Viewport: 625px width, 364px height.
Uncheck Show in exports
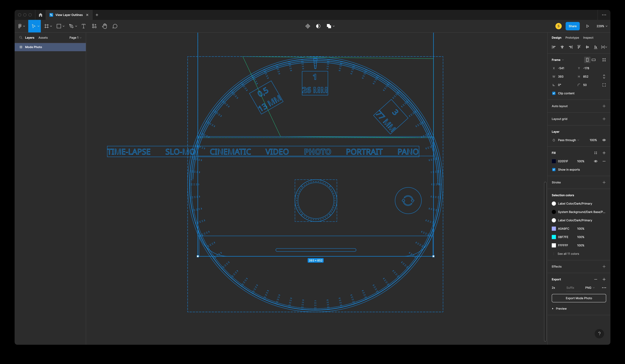[554, 169]
